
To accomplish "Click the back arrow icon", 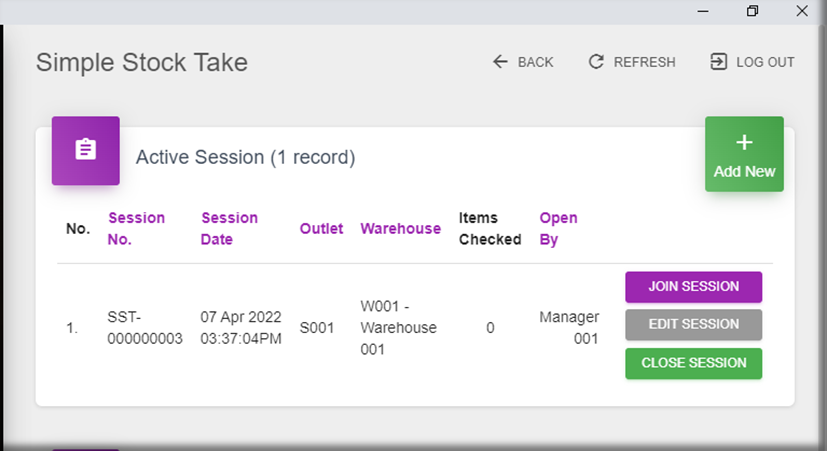I will [x=500, y=62].
